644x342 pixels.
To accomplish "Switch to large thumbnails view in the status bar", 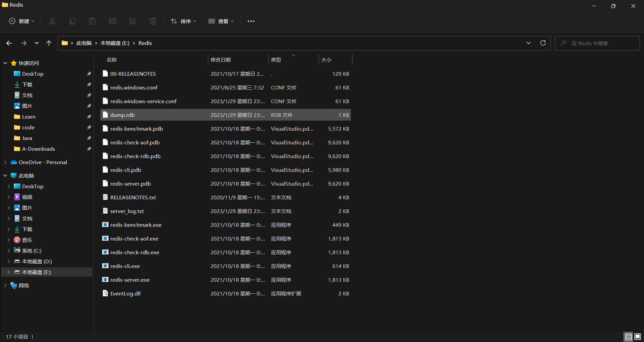I will pos(638,337).
